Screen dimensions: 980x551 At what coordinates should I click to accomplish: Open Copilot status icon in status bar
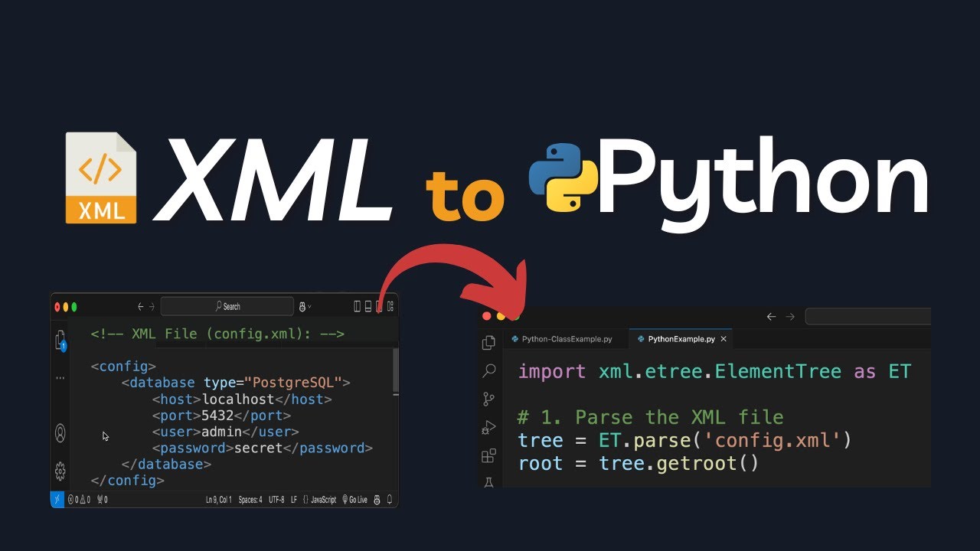(377, 500)
